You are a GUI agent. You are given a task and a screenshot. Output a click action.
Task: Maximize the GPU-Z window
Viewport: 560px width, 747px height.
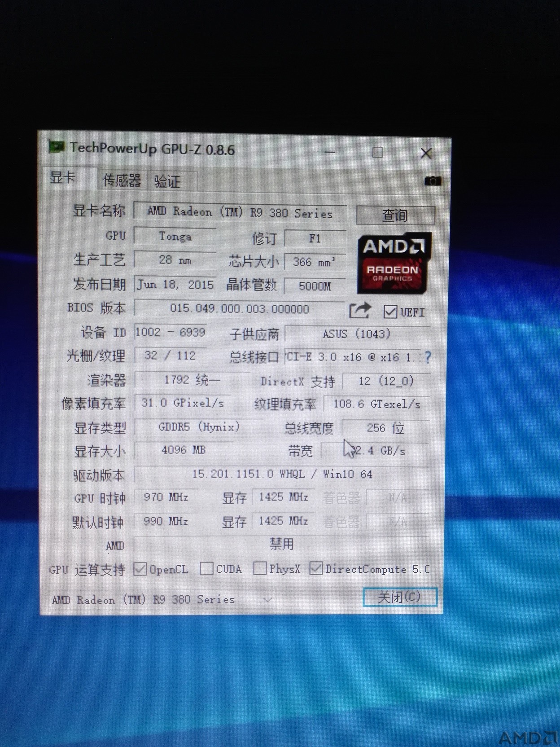click(377, 153)
